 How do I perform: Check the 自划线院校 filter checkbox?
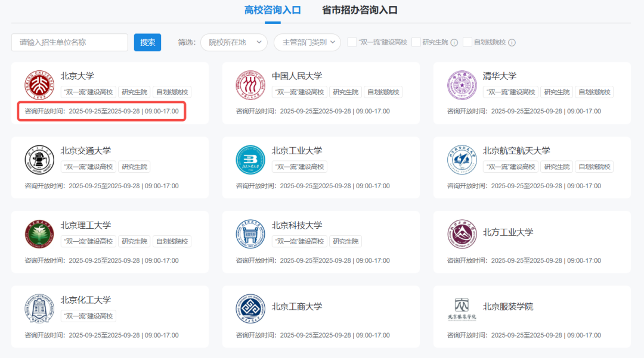[x=467, y=42]
